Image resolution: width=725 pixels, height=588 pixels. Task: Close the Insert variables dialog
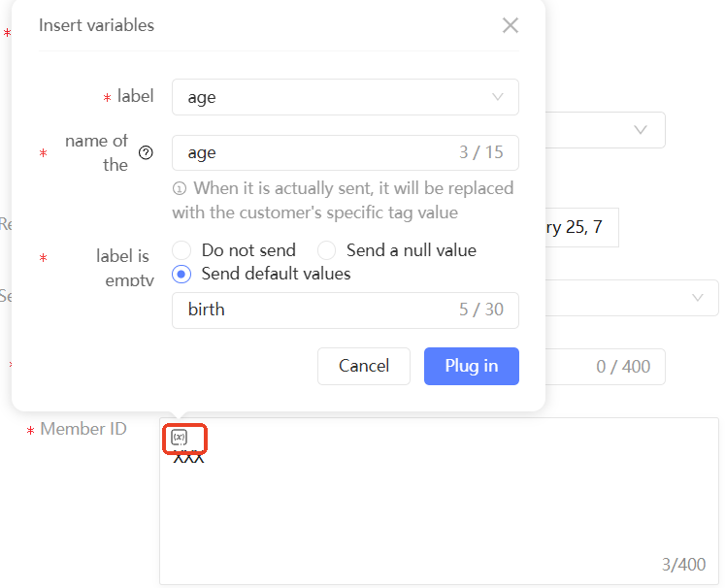point(511,26)
